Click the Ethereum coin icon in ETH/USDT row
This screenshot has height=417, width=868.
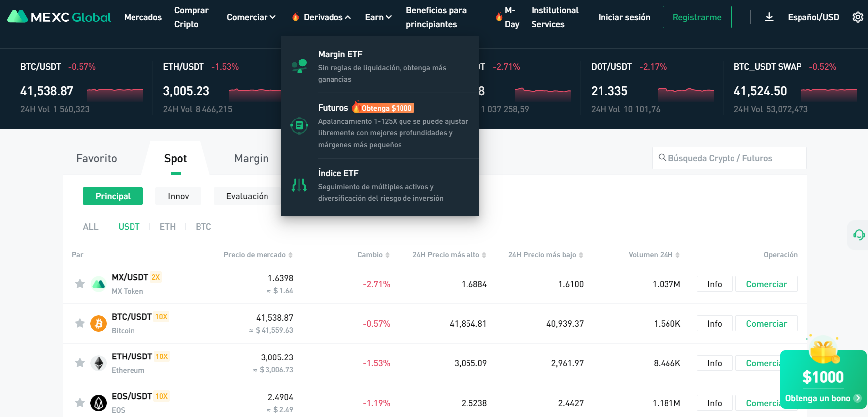click(x=99, y=363)
